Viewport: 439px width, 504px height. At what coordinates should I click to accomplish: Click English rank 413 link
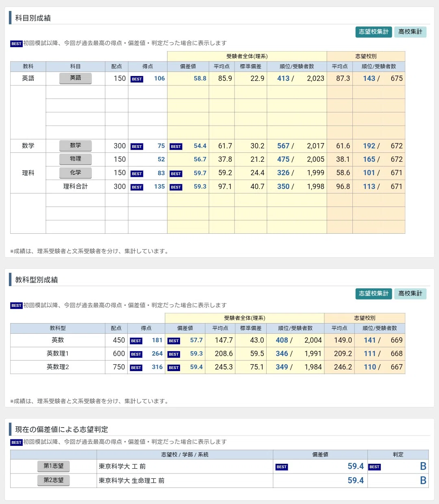(x=283, y=78)
